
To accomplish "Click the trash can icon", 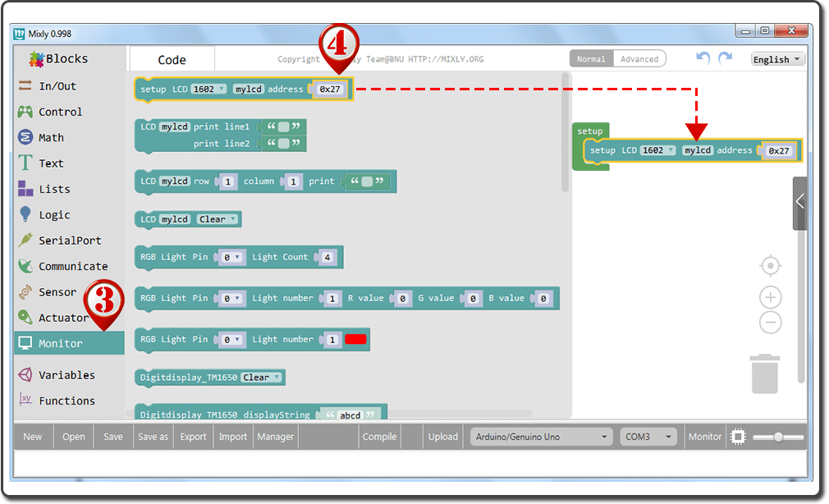I will point(764,374).
